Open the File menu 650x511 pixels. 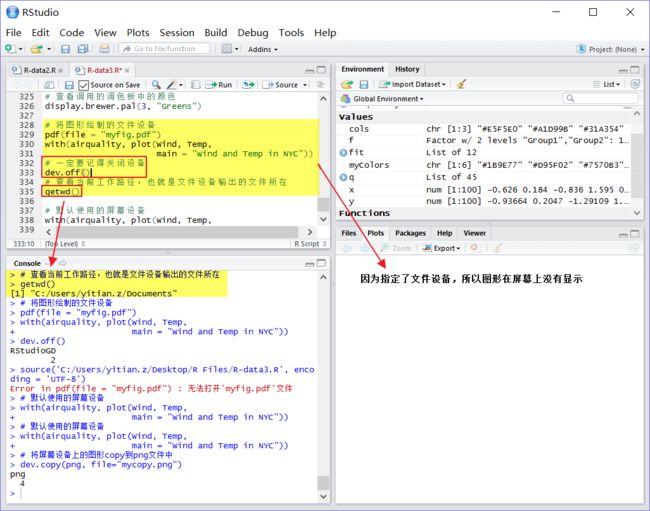tap(13, 32)
